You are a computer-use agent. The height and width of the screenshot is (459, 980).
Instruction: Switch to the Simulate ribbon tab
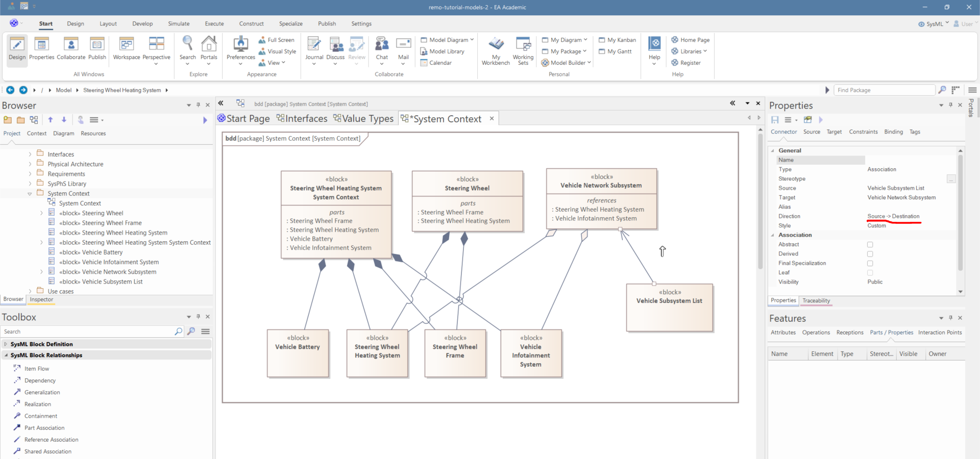click(179, 23)
